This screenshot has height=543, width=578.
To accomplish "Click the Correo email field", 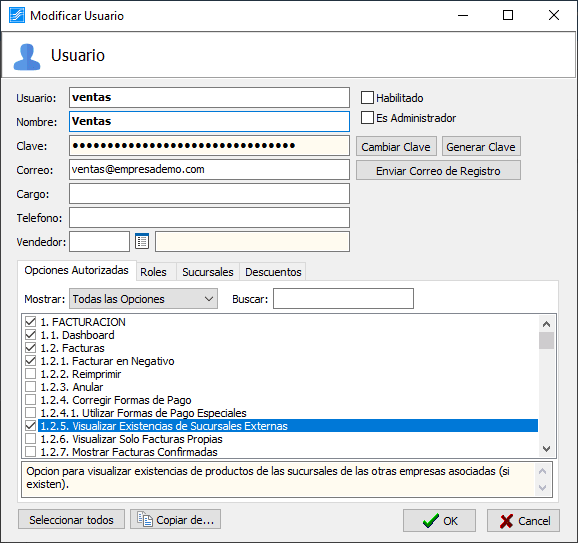I will (209, 170).
